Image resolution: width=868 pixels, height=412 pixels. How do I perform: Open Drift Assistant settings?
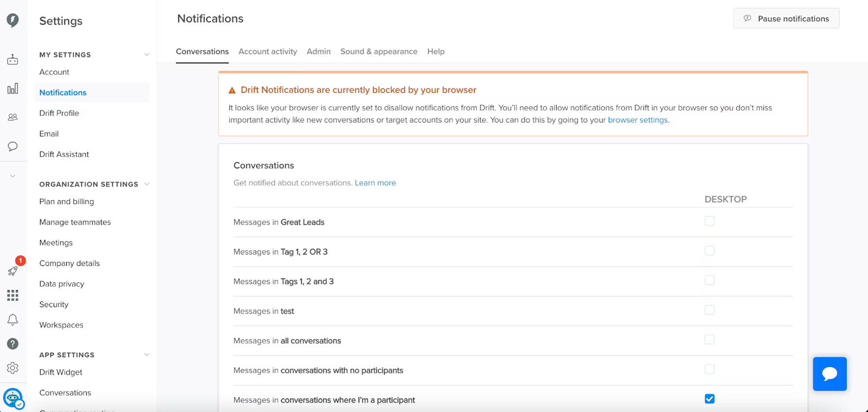pyautogui.click(x=64, y=155)
